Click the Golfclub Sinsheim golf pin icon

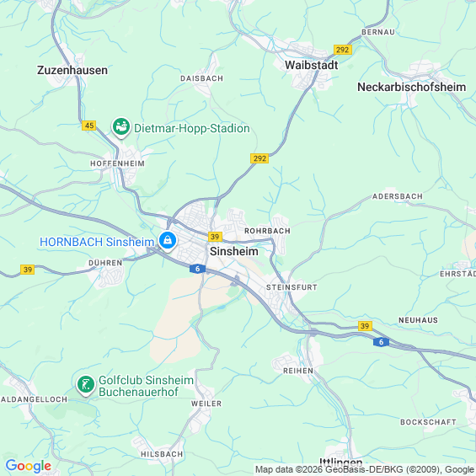(86, 385)
